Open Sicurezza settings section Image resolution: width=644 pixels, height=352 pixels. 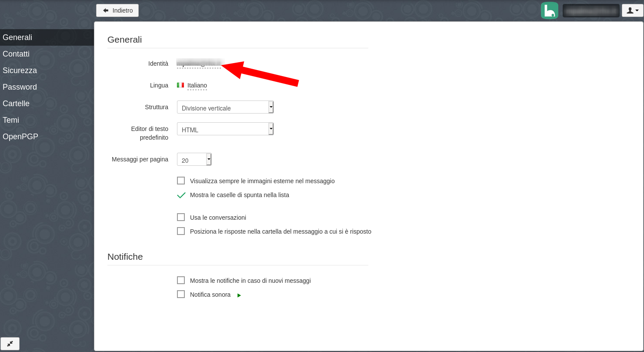(47, 70)
